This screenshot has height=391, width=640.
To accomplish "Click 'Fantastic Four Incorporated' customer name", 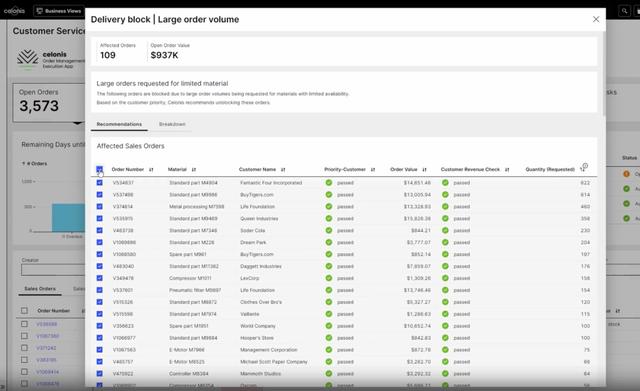I will 271,183.
